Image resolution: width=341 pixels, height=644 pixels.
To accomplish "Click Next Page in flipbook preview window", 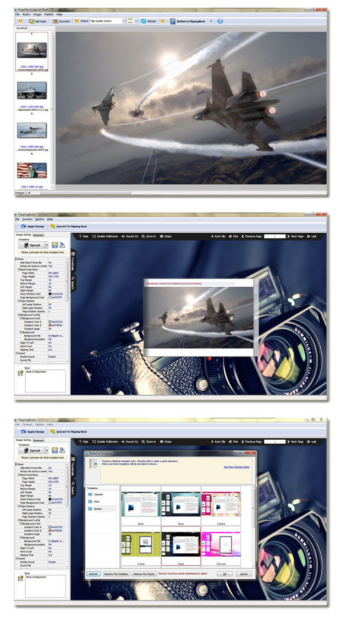I will pyautogui.click(x=295, y=236).
